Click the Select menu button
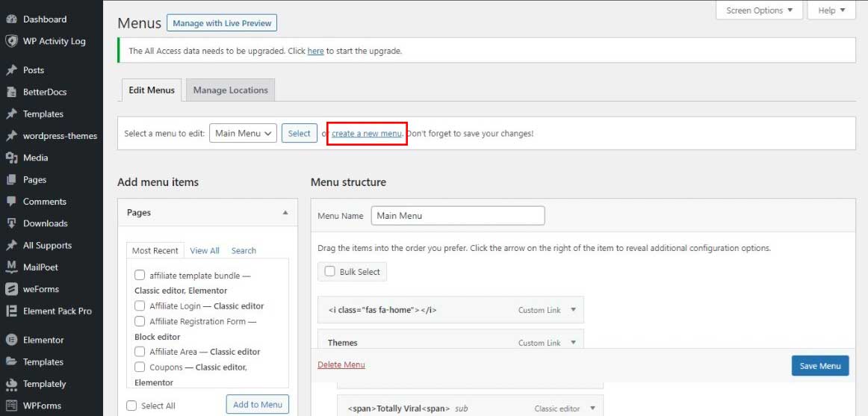Image resolution: width=868 pixels, height=416 pixels. [x=299, y=134]
